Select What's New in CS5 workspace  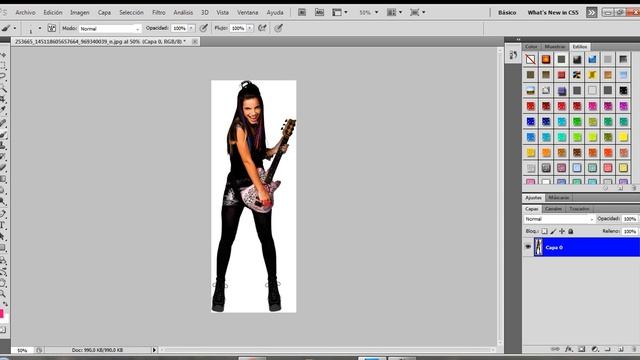[553, 13]
